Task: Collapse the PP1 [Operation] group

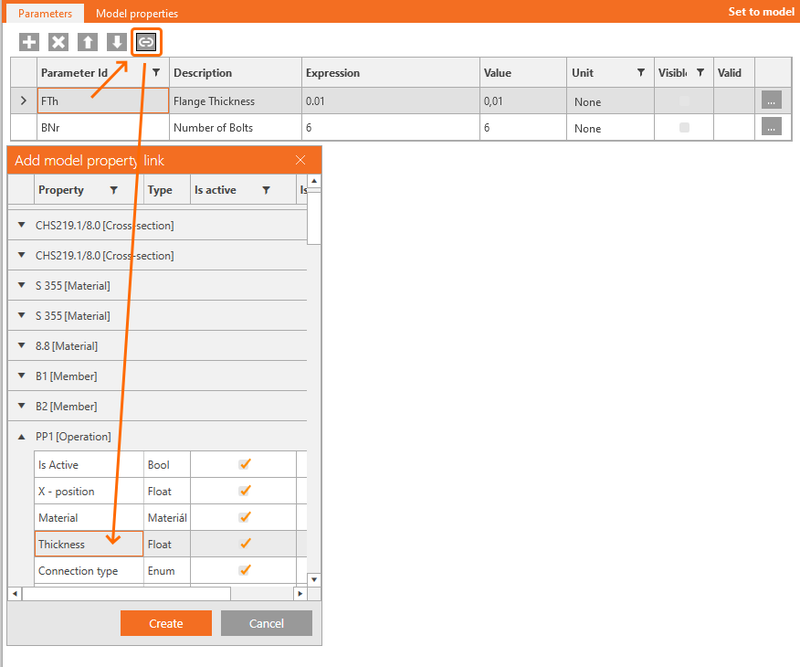Action: [x=21, y=436]
